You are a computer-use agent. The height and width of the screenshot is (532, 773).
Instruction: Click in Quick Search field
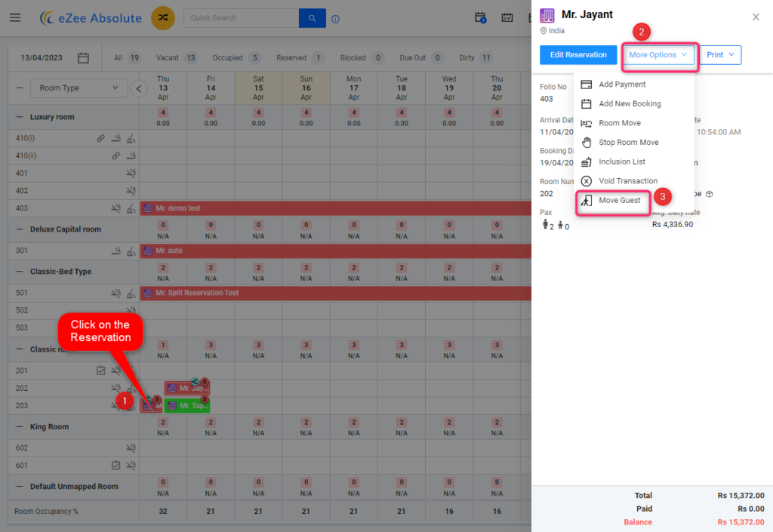coord(241,18)
